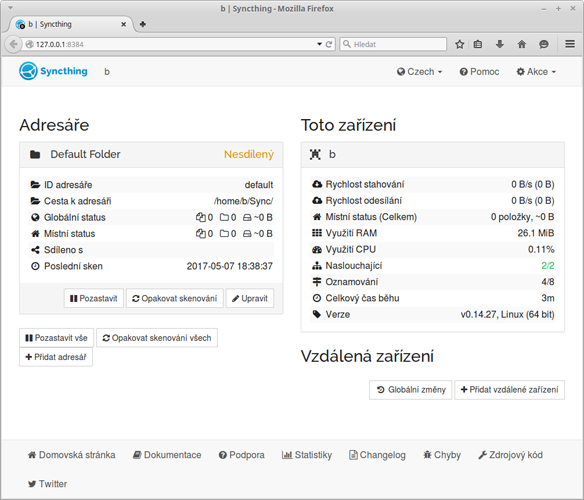584x500 pixels.
Task: Close the 'b | Syncthing' tab
Action: tap(124, 24)
